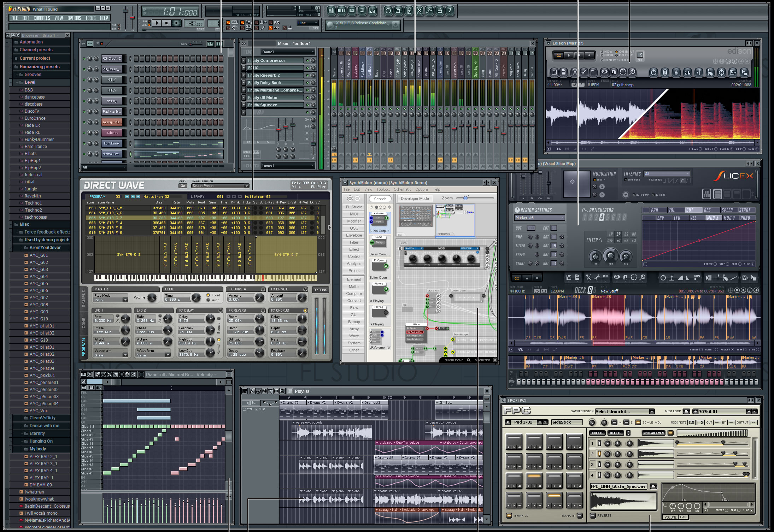This screenshot has width=774, height=532.
Task: Click FPC CREATE layer button
Action: tap(598, 433)
